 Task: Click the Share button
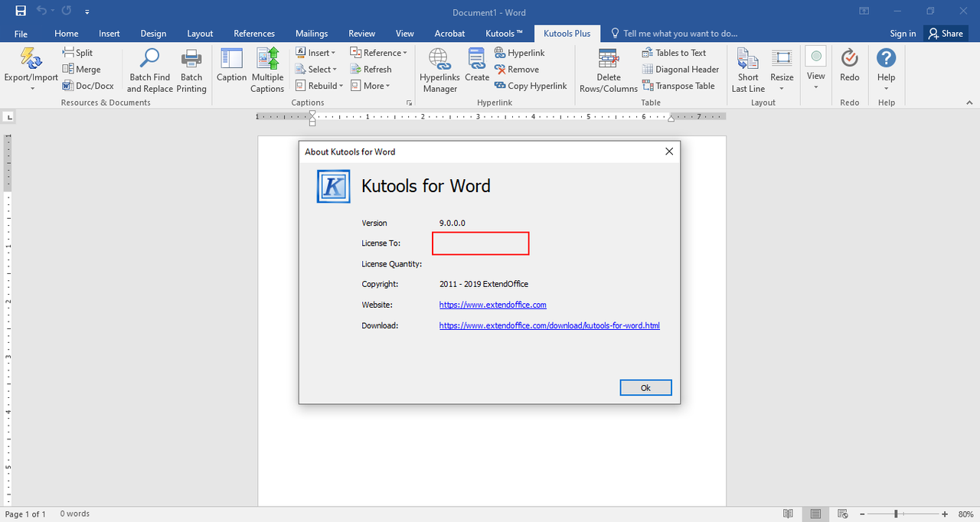(946, 34)
